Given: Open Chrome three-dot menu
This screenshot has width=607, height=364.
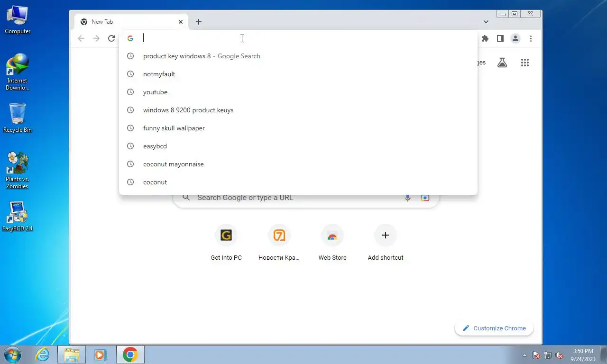Looking at the screenshot, I should [531, 38].
